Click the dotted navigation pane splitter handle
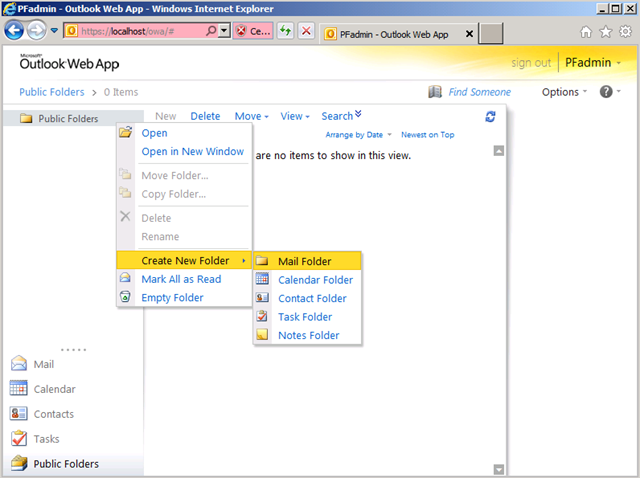 (73, 350)
